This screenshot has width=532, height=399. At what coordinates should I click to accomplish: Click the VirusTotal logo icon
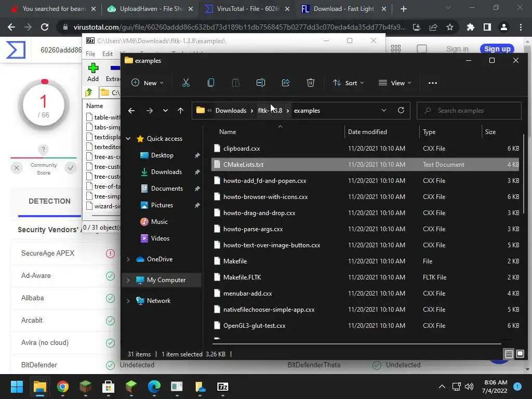(16, 50)
